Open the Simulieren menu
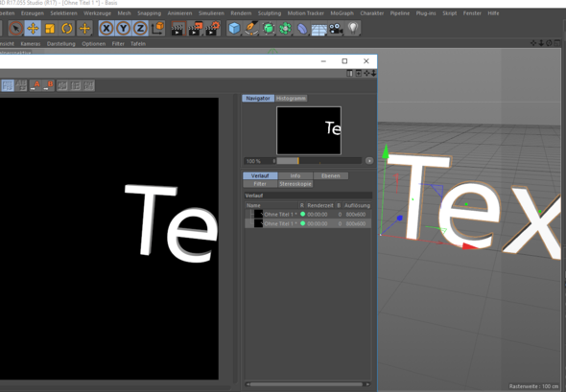This screenshot has width=566, height=392. click(211, 13)
